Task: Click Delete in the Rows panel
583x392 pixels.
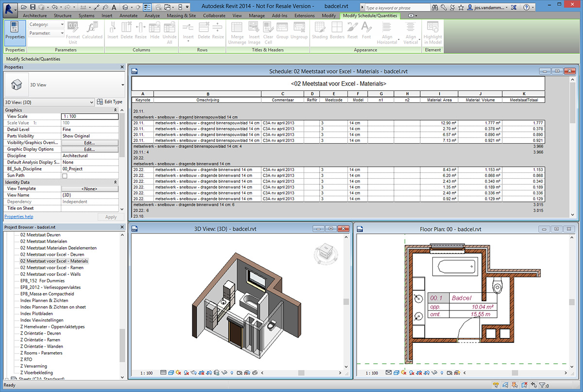Action: point(204,30)
